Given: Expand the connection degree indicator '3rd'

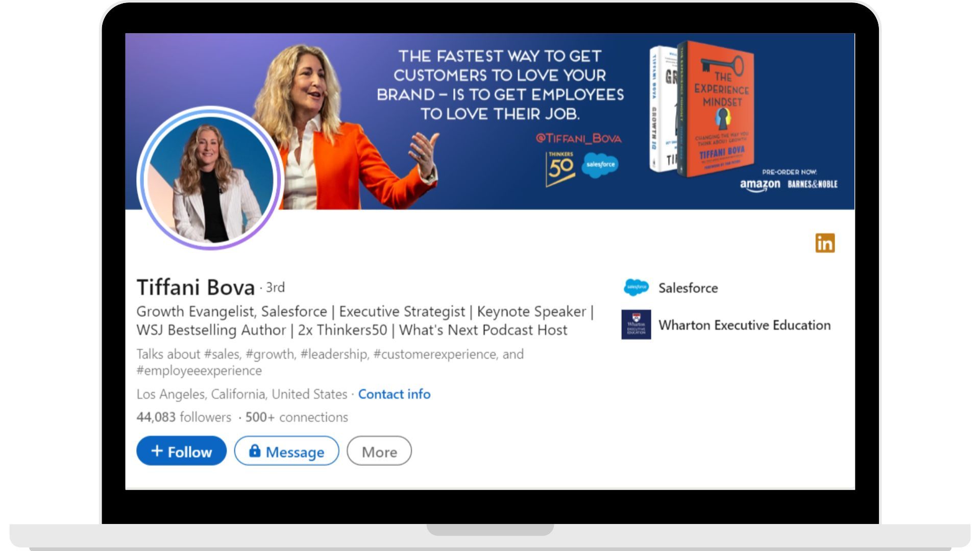Looking at the screenshot, I should (x=274, y=288).
